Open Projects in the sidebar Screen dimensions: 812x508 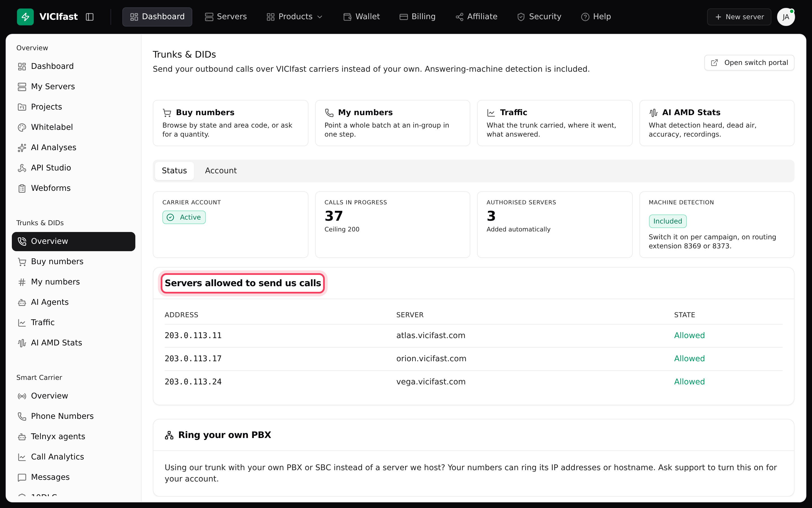pos(74,107)
